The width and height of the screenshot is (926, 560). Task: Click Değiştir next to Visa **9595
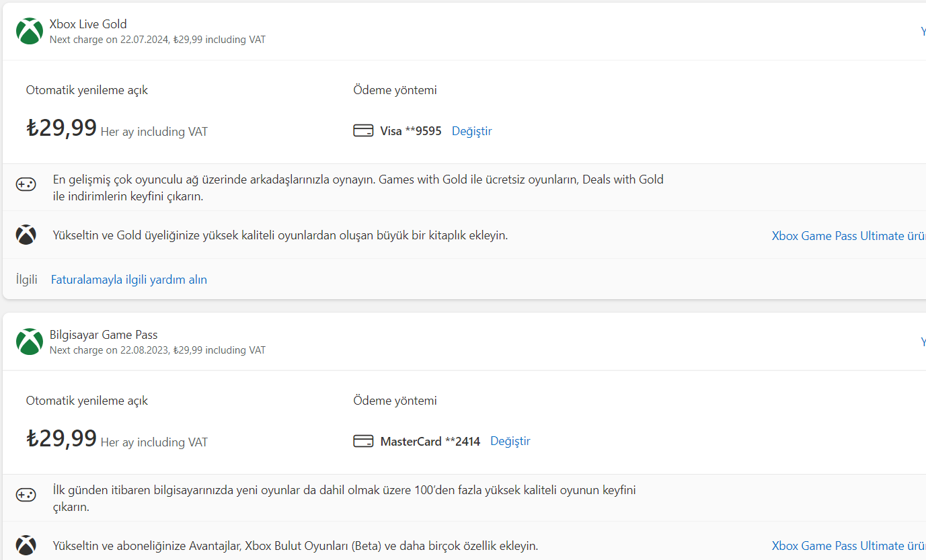click(472, 131)
